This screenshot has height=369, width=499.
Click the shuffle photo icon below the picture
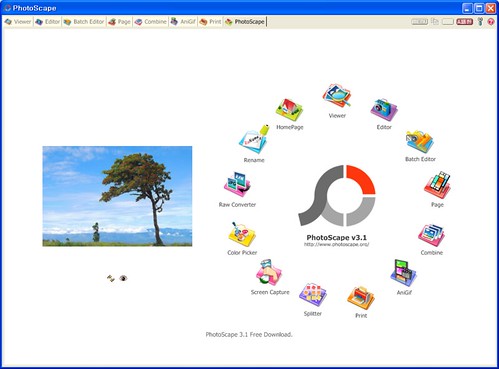coord(111,278)
